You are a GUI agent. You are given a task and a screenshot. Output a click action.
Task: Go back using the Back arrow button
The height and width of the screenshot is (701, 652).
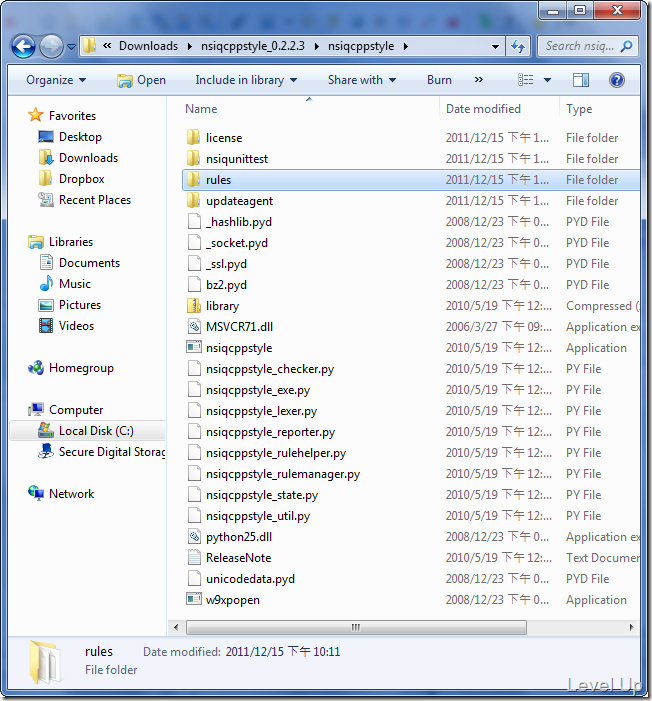(23, 46)
